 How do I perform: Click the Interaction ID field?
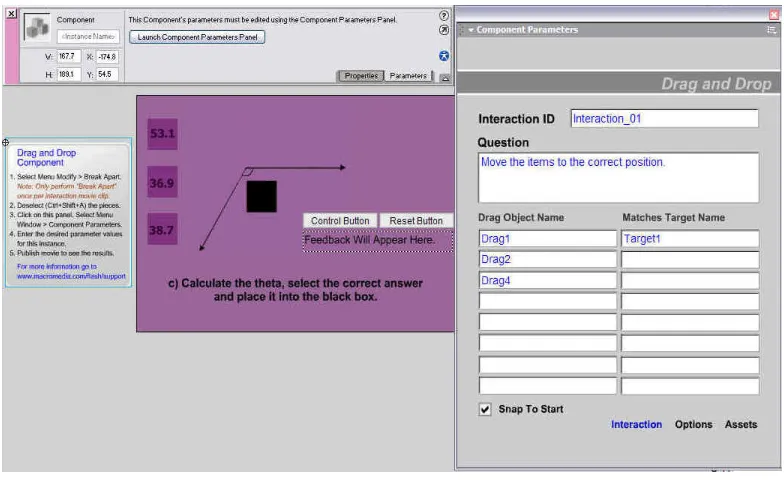click(x=664, y=118)
